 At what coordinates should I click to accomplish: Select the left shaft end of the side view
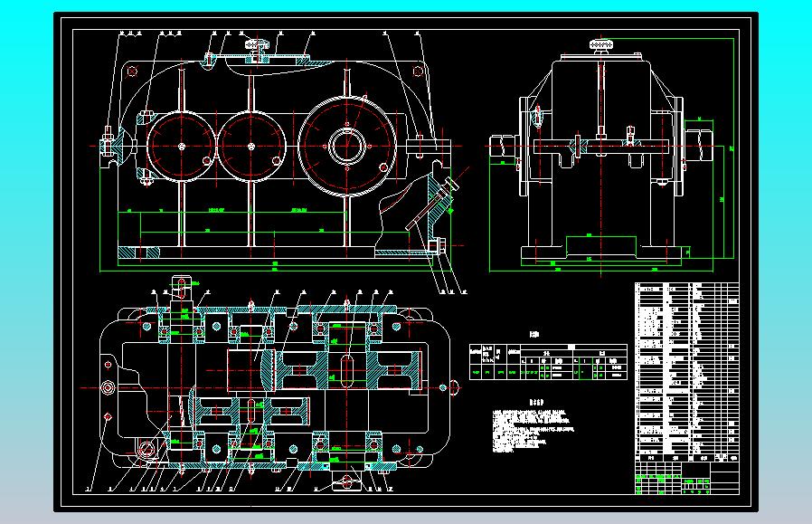tap(504, 147)
